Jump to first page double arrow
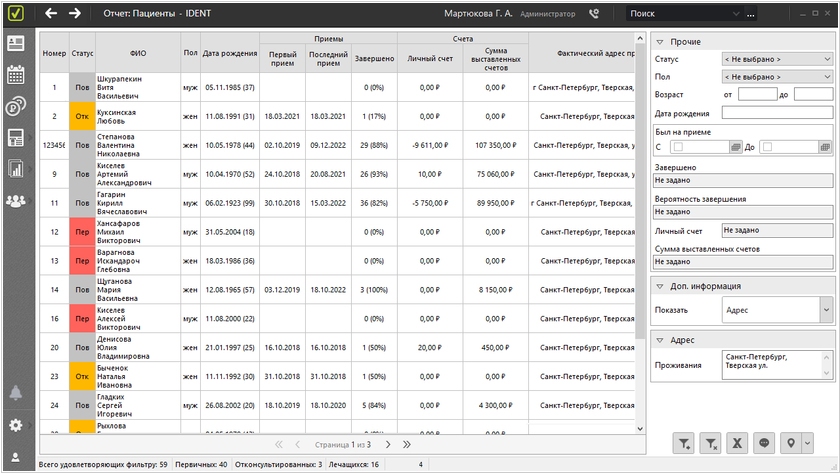 pyautogui.click(x=279, y=445)
